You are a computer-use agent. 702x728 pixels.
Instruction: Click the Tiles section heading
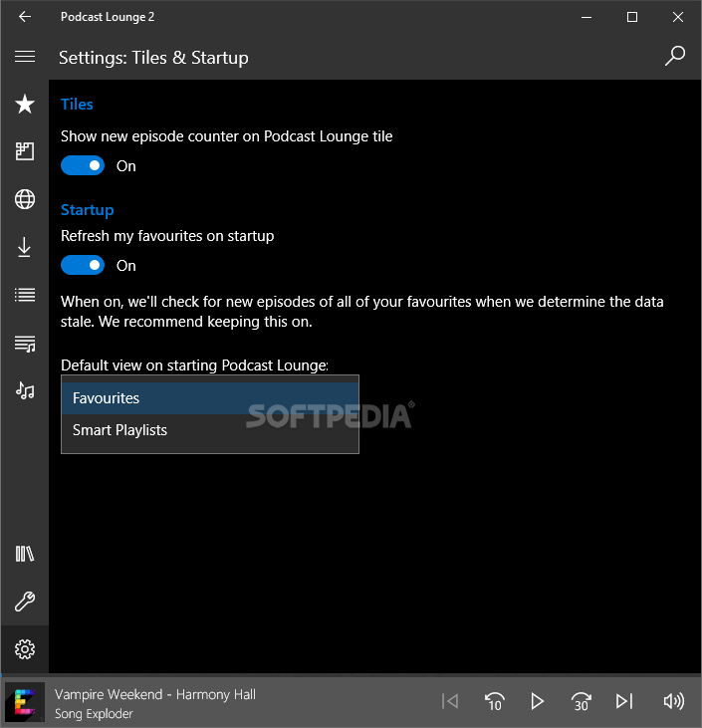coord(77,104)
